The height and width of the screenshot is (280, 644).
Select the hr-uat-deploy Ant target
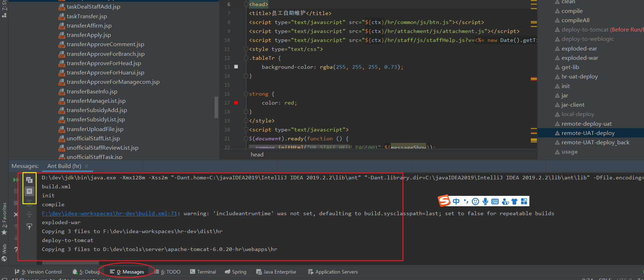tap(580, 77)
